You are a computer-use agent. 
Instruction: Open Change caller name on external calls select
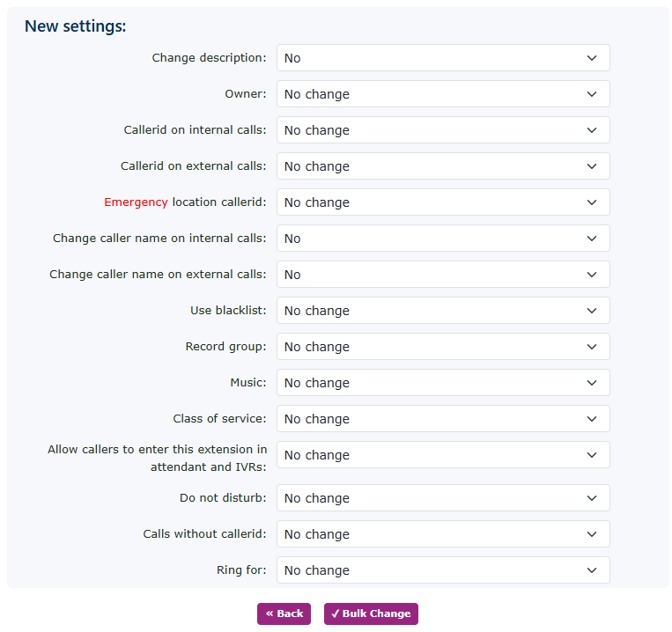(x=442, y=275)
